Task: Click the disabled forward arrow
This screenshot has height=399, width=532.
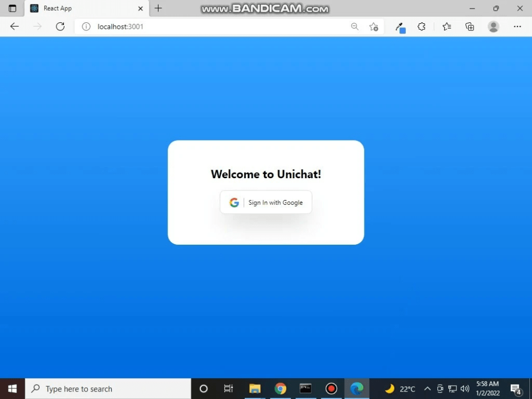Action: 37,27
